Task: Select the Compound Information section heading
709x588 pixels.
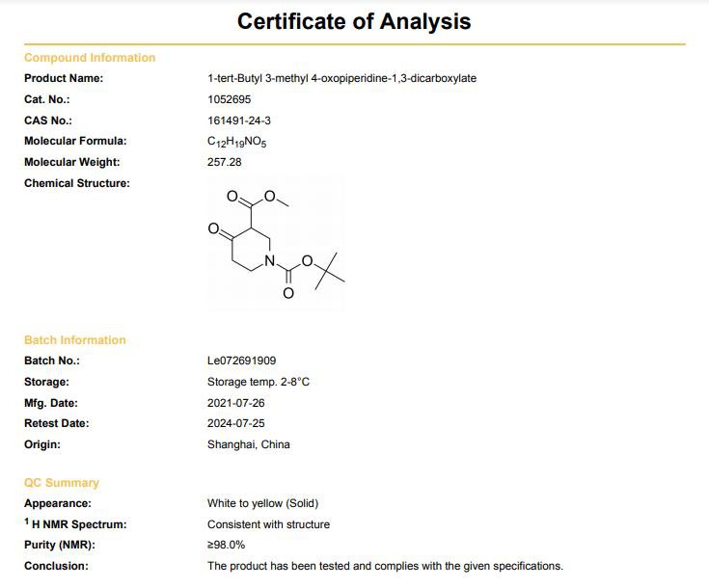Action: coord(90,58)
